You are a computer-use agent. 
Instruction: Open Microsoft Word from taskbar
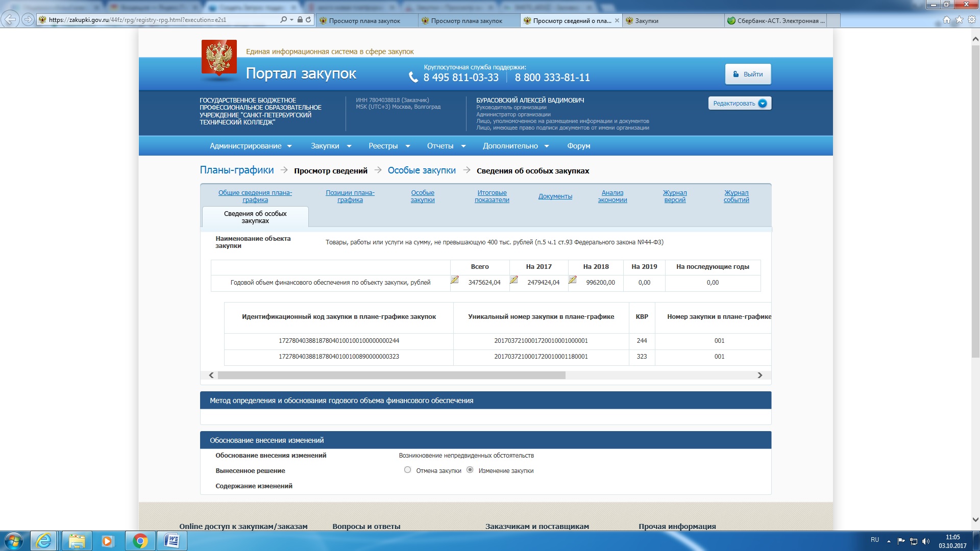(172, 541)
